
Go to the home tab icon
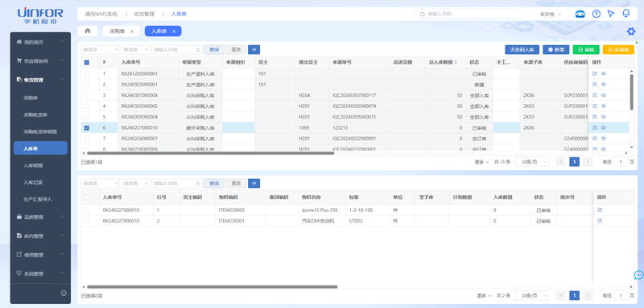tap(88, 31)
